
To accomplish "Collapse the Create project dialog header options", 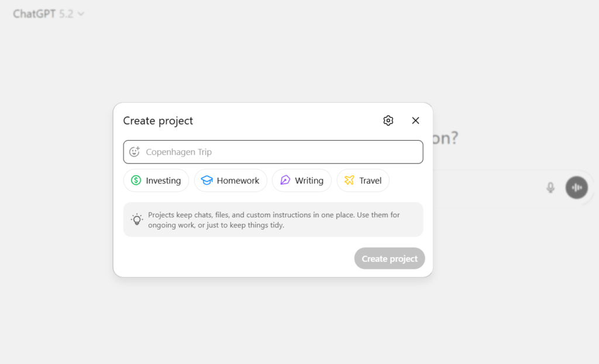I will pyautogui.click(x=388, y=120).
